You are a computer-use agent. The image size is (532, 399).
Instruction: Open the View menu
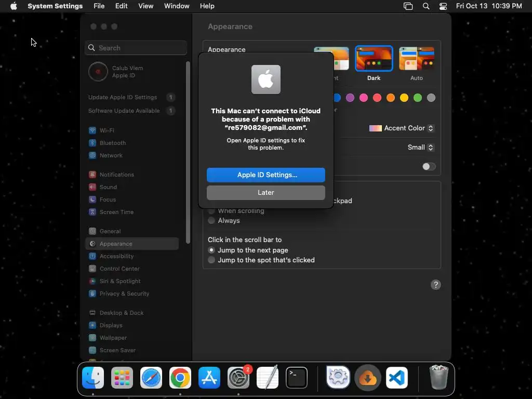click(145, 6)
